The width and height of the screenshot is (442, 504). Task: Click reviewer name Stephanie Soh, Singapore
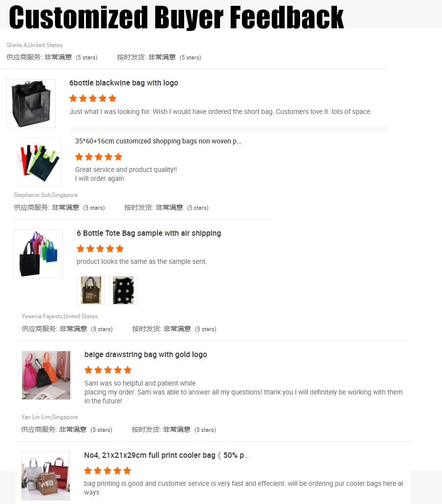[46, 195]
